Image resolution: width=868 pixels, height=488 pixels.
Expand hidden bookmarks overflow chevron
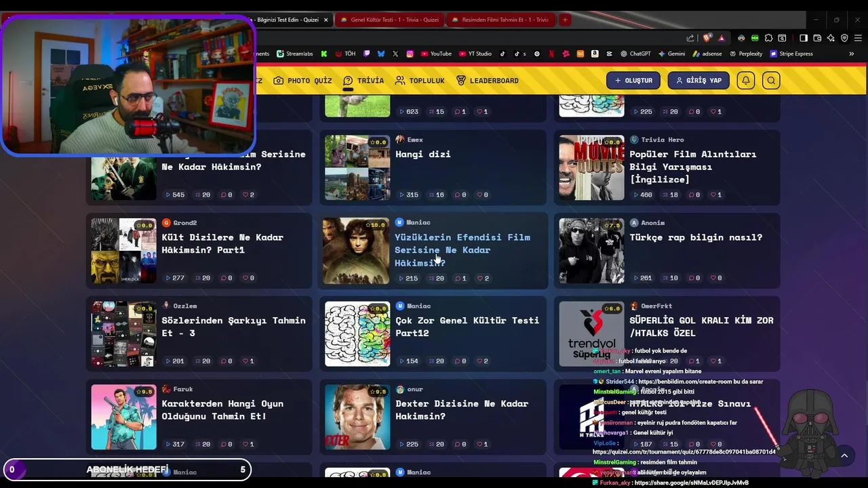coord(852,54)
